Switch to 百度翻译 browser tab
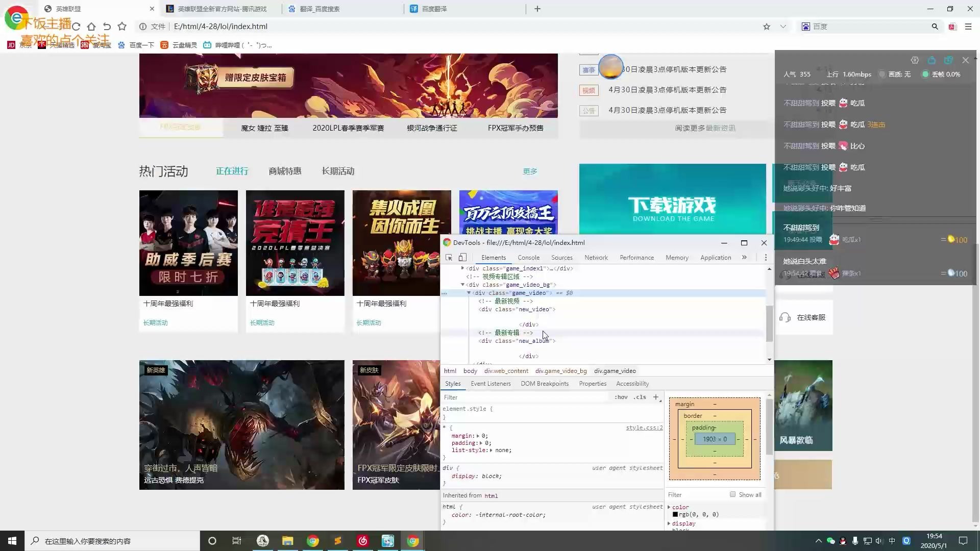 [434, 9]
